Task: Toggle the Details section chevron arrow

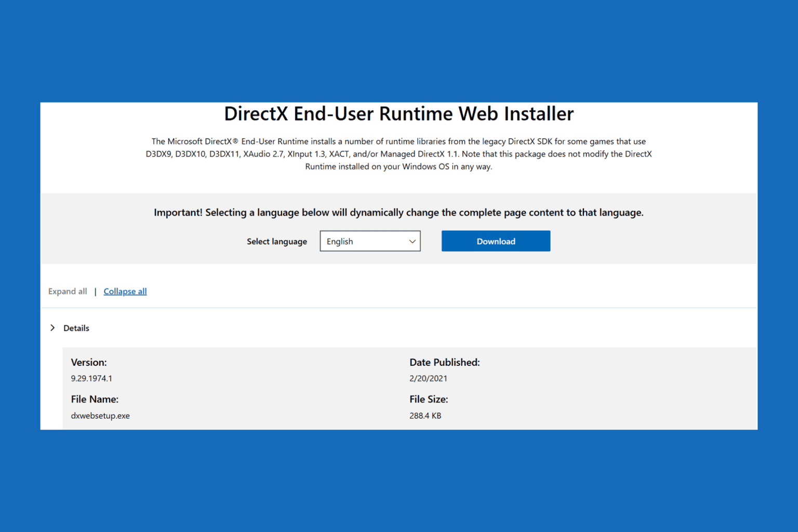Action: [52, 328]
